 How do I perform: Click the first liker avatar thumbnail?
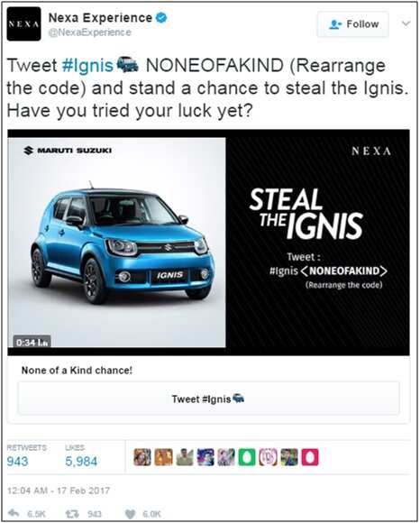142,457
